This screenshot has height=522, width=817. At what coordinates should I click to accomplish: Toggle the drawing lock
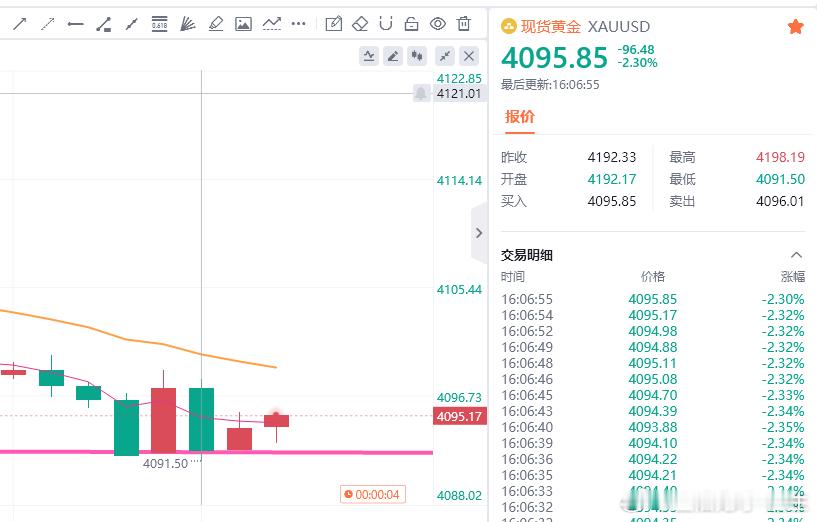[x=412, y=23]
